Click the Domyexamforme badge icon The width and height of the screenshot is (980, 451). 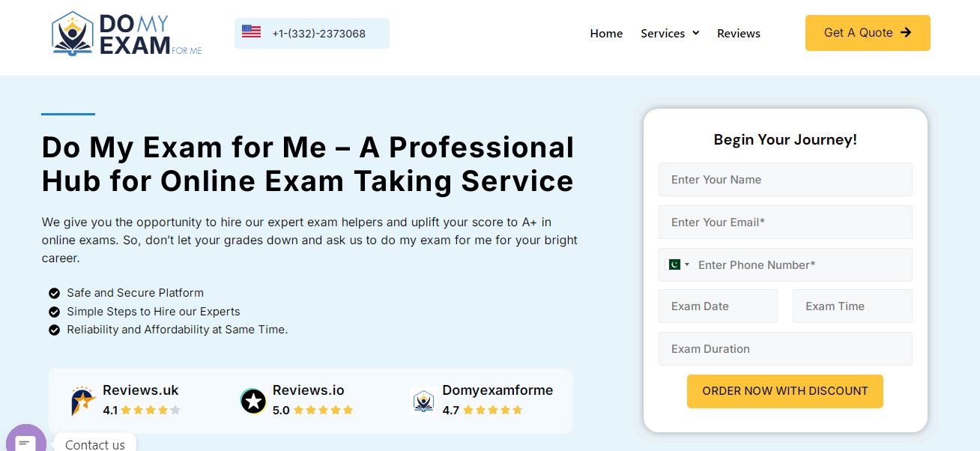click(423, 401)
